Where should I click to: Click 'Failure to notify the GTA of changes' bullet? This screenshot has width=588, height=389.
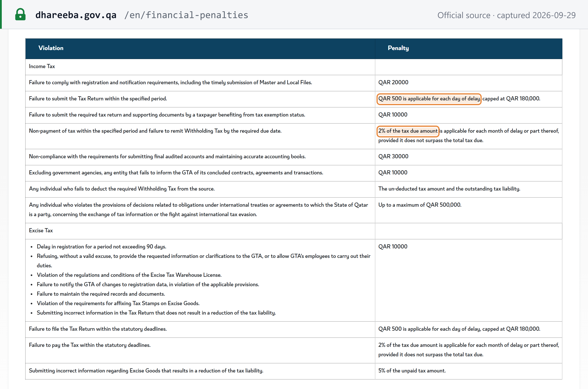point(148,284)
